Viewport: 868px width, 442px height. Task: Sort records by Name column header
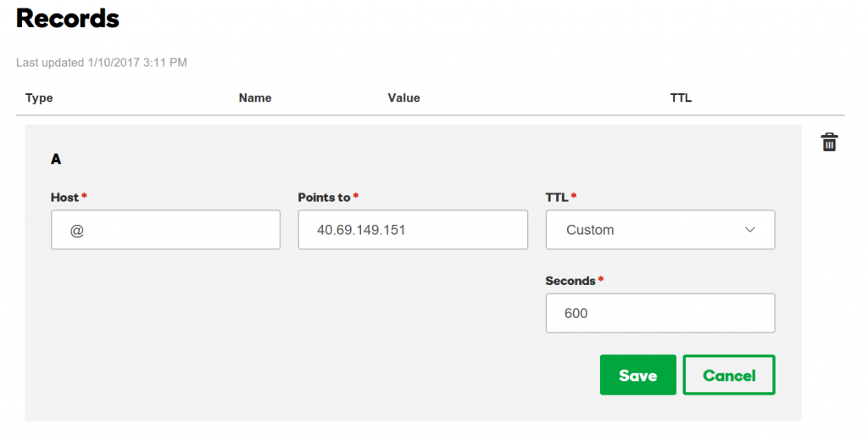(x=255, y=98)
